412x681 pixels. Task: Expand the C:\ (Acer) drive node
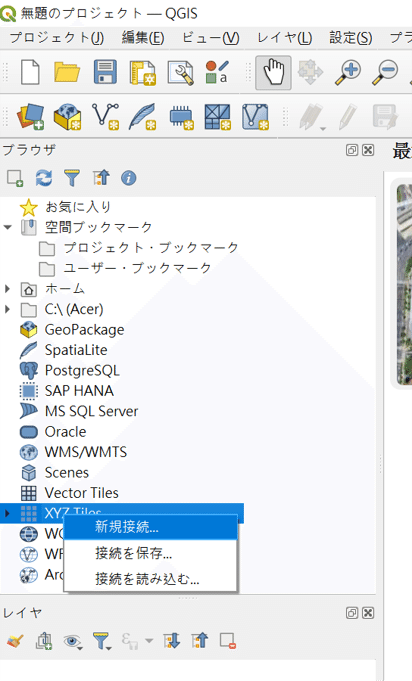7,309
